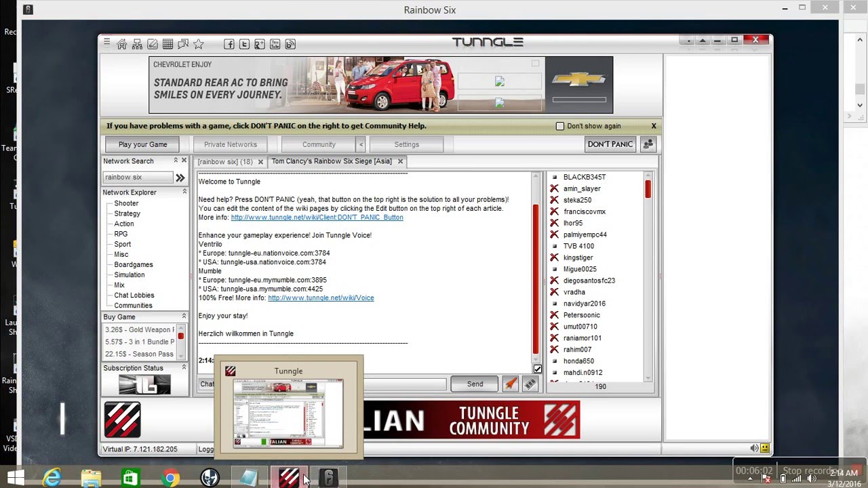This screenshot has height=488, width=868.
Task: Open the DON'T_PANIC_Button wiki link
Action: tap(317, 218)
